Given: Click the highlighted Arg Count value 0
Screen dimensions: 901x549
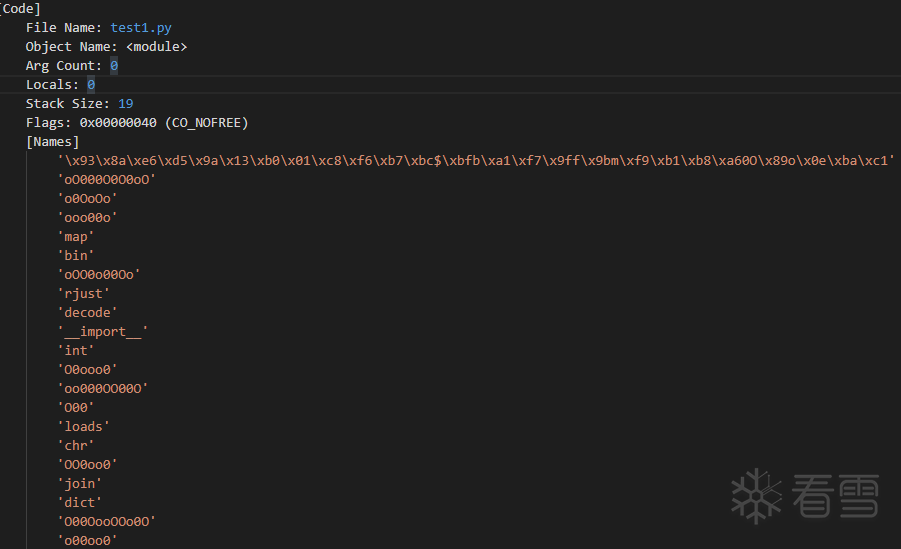Looking at the screenshot, I should tap(114, 66).
